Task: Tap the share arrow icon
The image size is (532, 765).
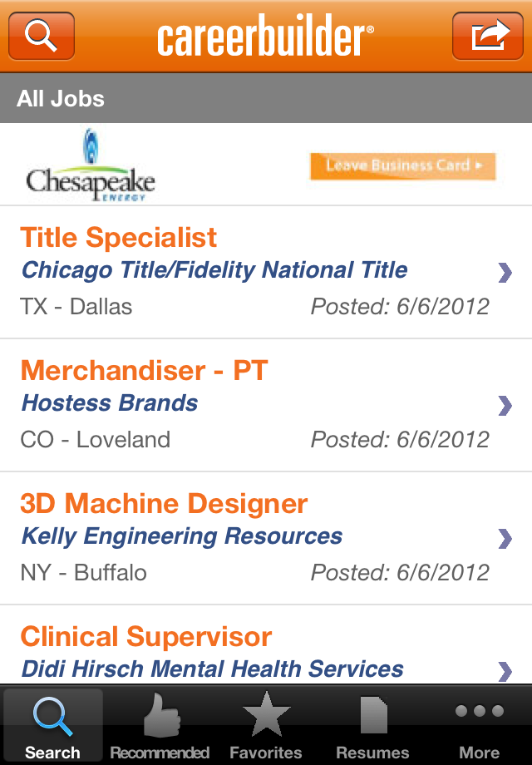Action: (488, 36)
